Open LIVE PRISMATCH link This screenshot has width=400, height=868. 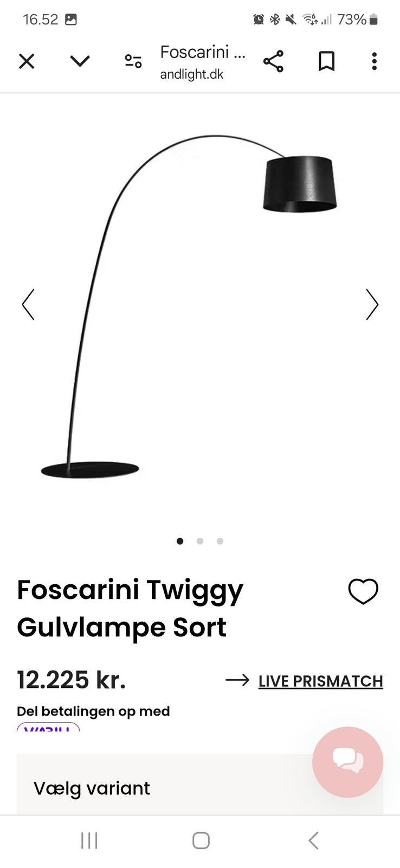tap(320, 681)
